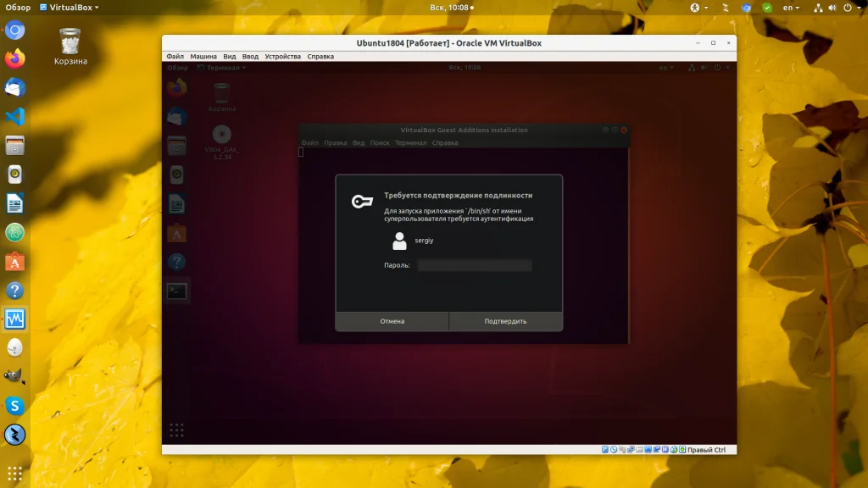Click the guest Firefox dock icon

point(176,87)
